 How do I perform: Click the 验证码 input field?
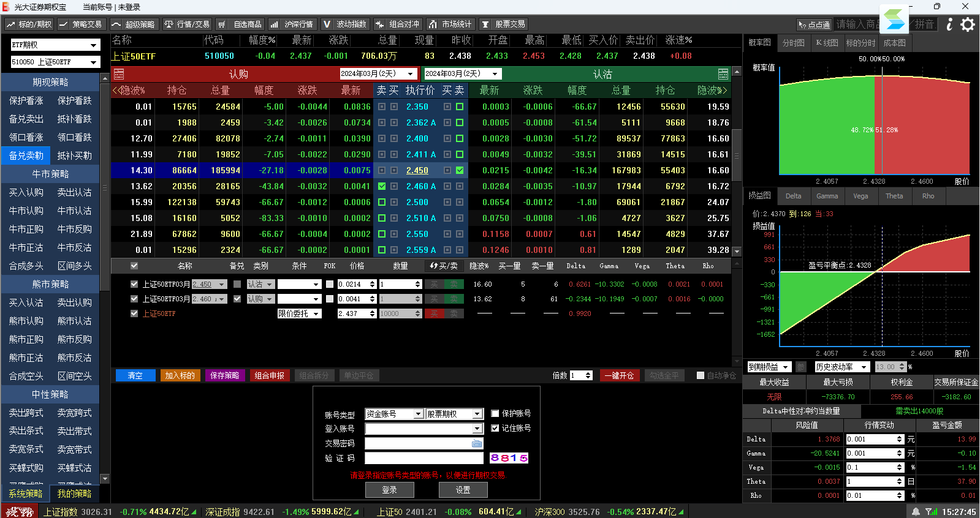424,458
